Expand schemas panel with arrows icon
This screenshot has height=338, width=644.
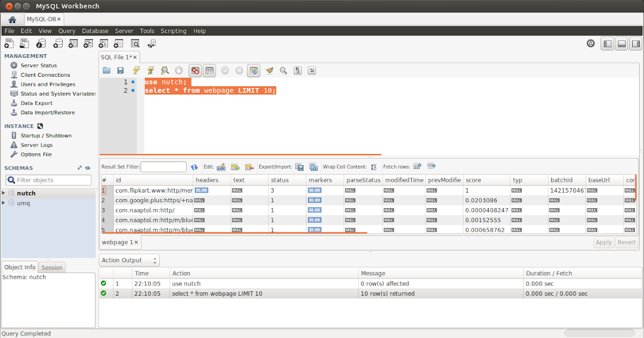tap(80, 168)
